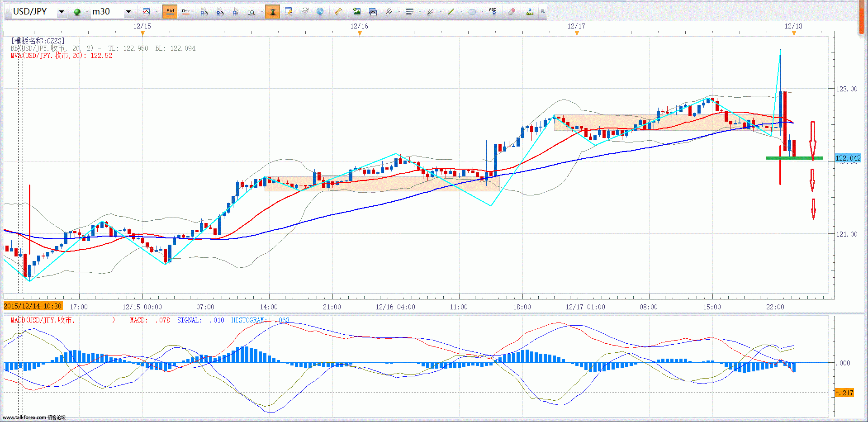The height and width of the screenshot is (422, 868).
Task: Click the 22:00 time axis label
Action: (x=775, y=307)
